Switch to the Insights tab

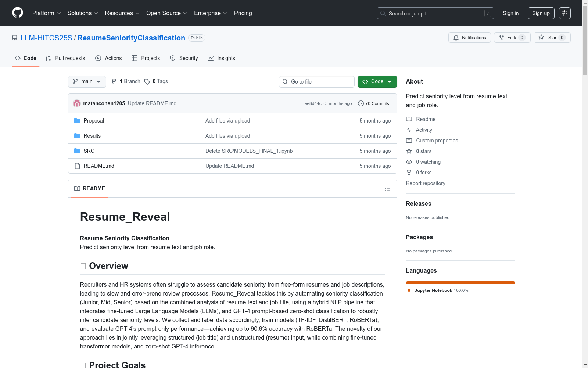(x=221, y=58)
